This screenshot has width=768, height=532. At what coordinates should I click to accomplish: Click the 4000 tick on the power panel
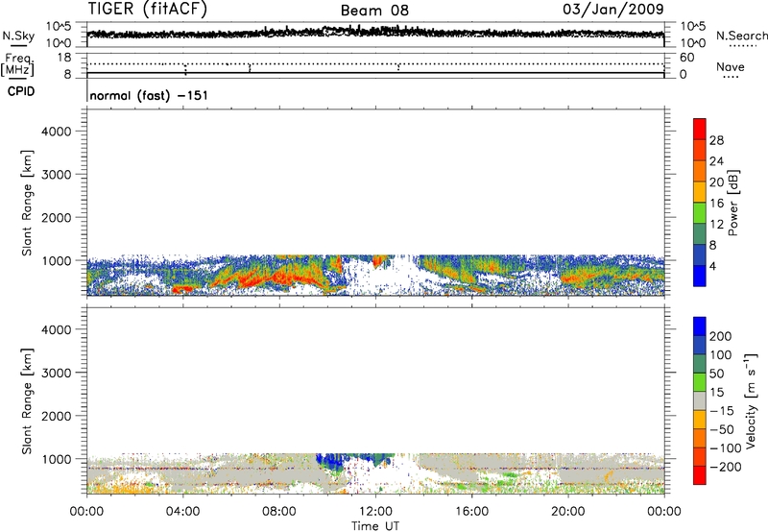click(x=57, y=132)
